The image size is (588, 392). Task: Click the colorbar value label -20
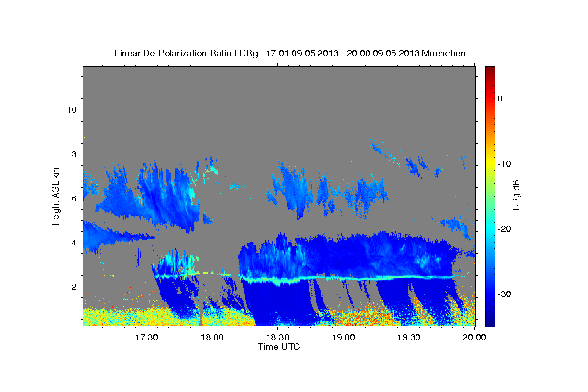click(504, 229)
